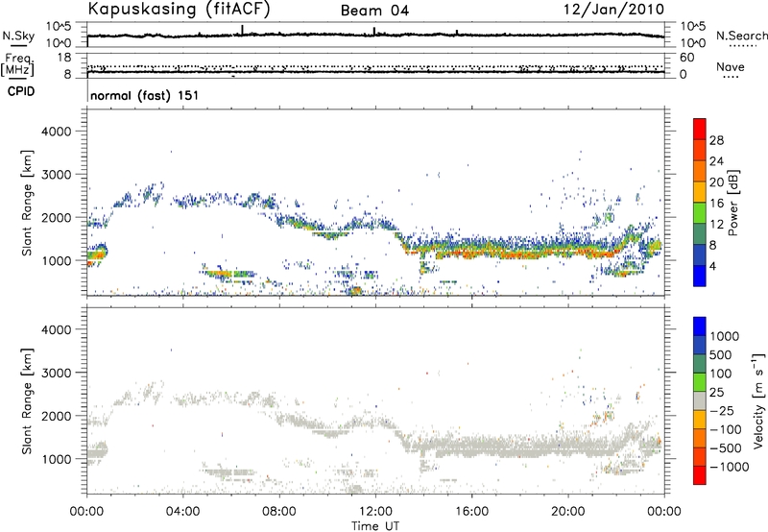Screen dimensions: 768x532
Task: Click the Slant Range [km] label of power panel
Action: (x=27, y=203)
